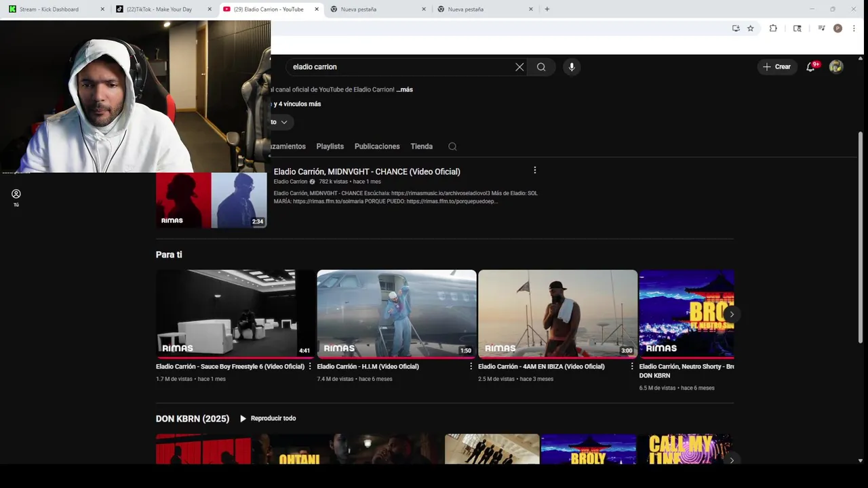Image resolution: width=868 pixels, height=488 pixels.
Task: Open 4AM EN IBIZA (Video Oficial) title
Action: click(x=541, y=367)
